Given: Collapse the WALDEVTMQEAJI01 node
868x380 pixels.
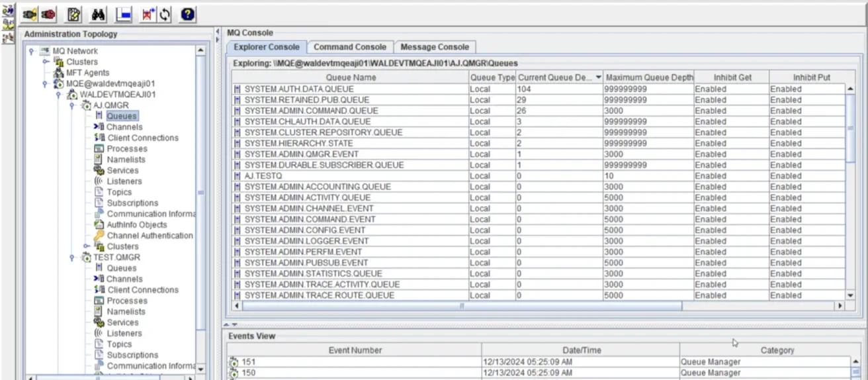Looking at the screenshot, I should tap(58, 95).
